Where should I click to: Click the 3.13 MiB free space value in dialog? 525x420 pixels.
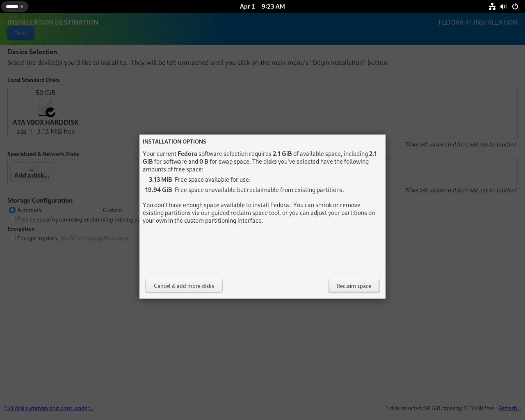[x=160, y=180]
